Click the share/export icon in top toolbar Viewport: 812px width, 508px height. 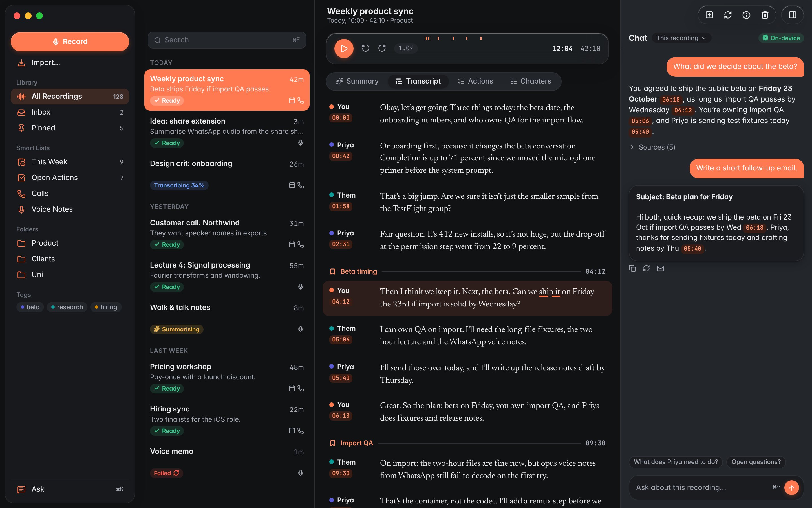709,15
